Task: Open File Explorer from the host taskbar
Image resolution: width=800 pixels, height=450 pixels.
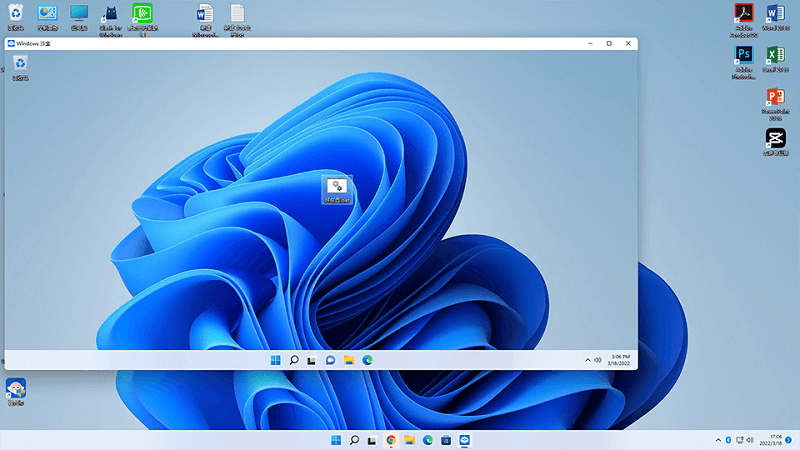Action: [x=409, y=440]
